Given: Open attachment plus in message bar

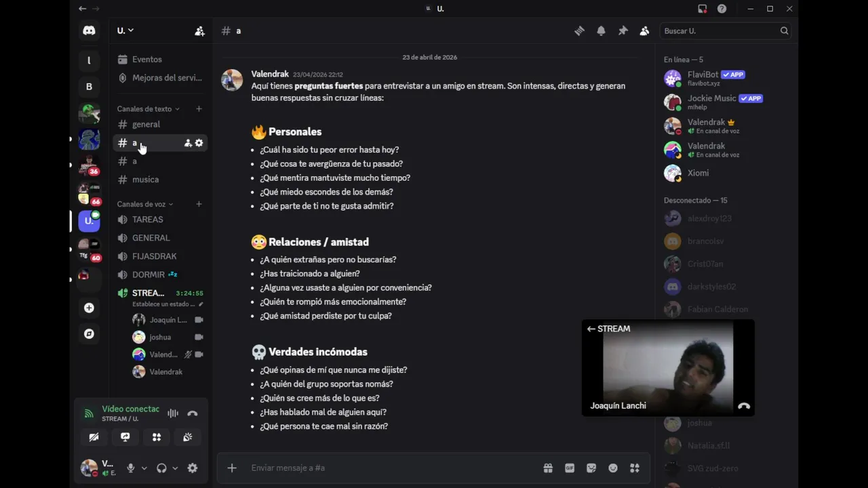Looking at the screenshot, I should coord(232,468).
